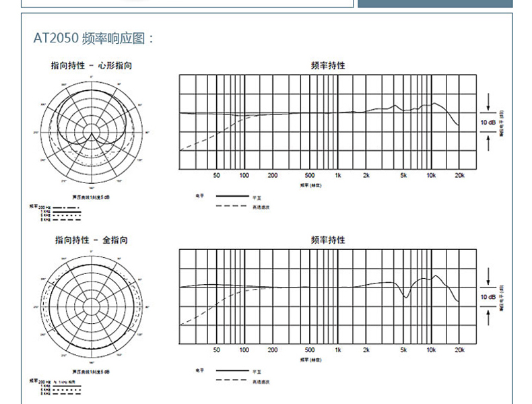This screenshot has height=404, width=532.
Task: Click the solid line legend sample under the cardioid graph
Action: tap(232, 196)
